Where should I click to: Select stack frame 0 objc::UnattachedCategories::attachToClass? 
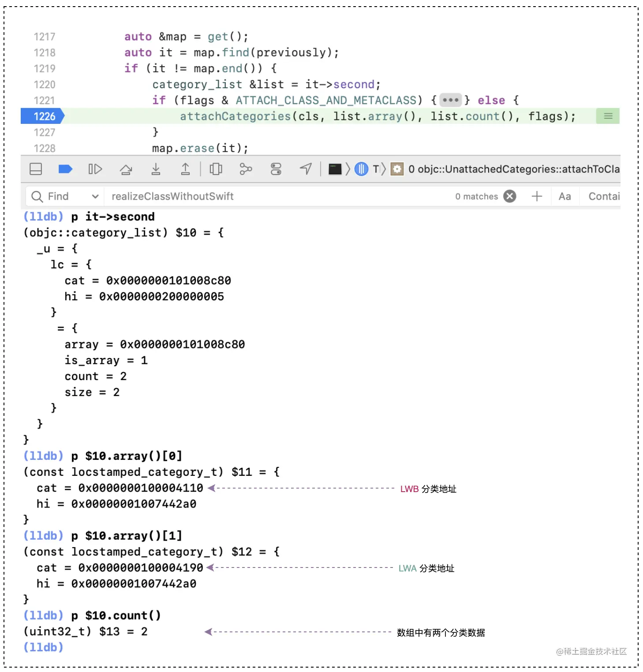point(506,169)
